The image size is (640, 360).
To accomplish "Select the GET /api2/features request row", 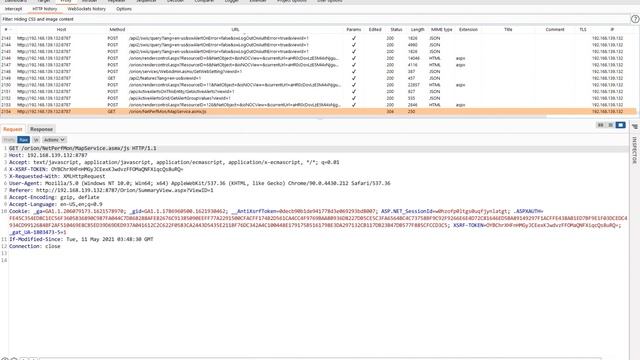I will click(x=318, y=78).
